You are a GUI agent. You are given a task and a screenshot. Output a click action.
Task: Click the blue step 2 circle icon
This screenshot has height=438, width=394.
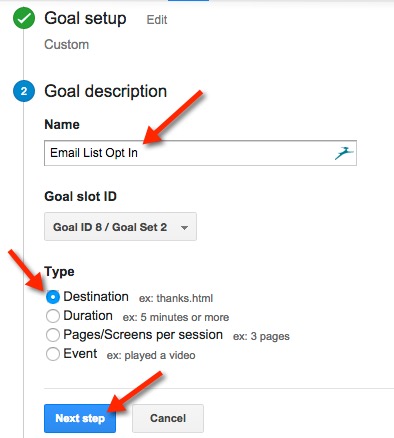tap(24, 91)
